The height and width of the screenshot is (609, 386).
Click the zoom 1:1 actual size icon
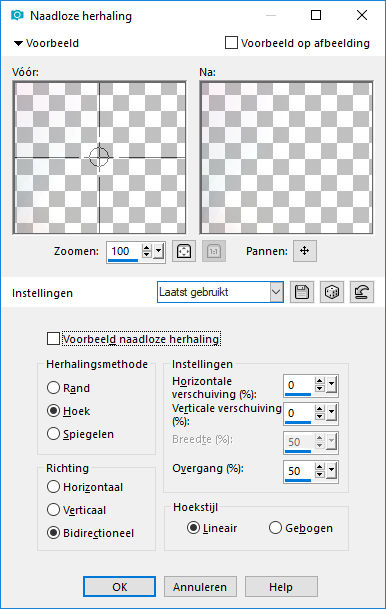(x=214, y=251)
